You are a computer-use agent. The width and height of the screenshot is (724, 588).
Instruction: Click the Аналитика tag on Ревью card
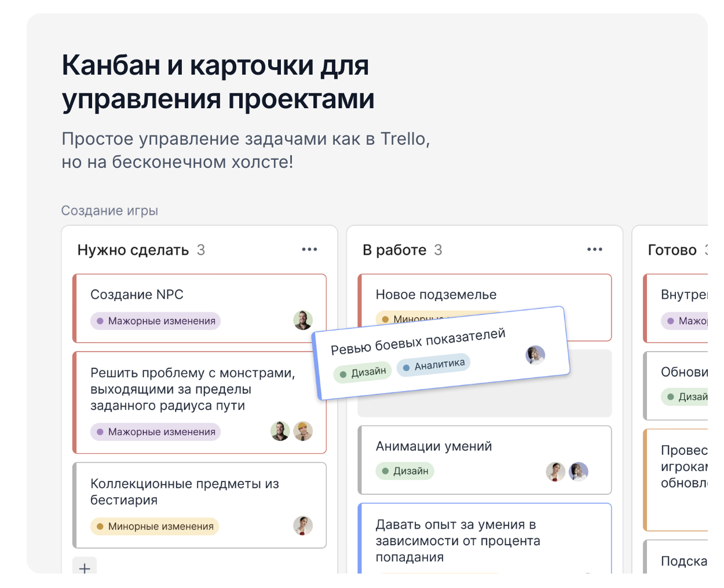(434, 365)
